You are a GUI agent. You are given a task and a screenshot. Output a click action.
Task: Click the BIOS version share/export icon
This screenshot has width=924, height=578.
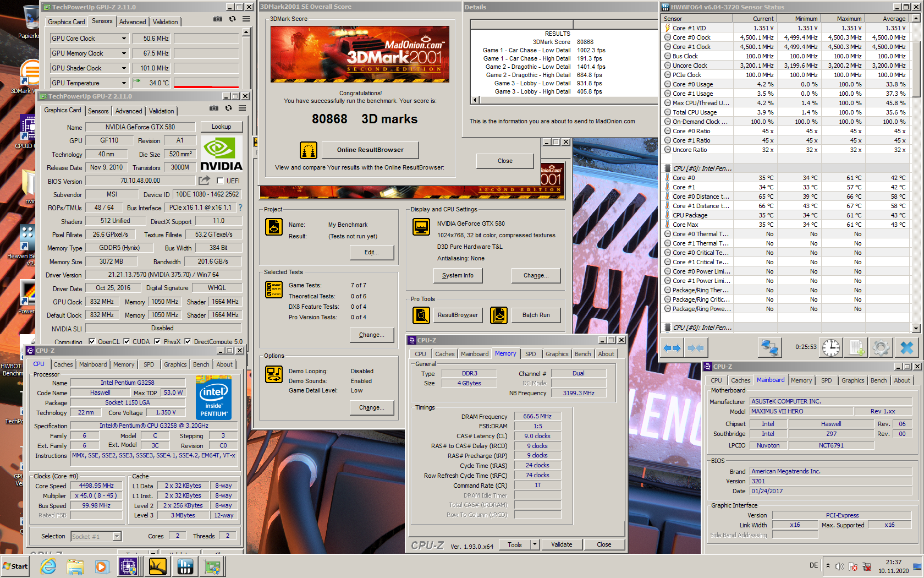click(204, 180)
